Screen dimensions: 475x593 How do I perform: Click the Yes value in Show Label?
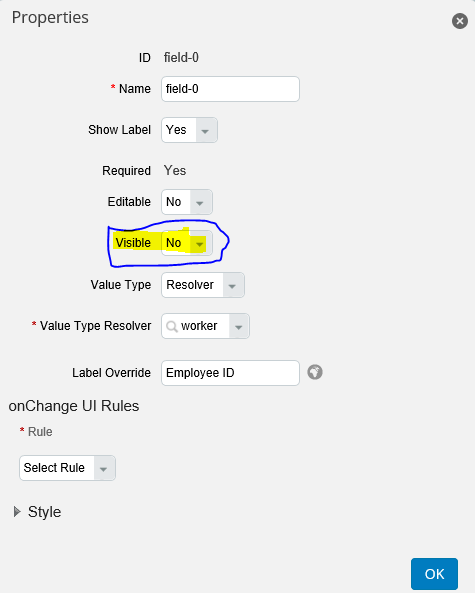tap(176, 130)
